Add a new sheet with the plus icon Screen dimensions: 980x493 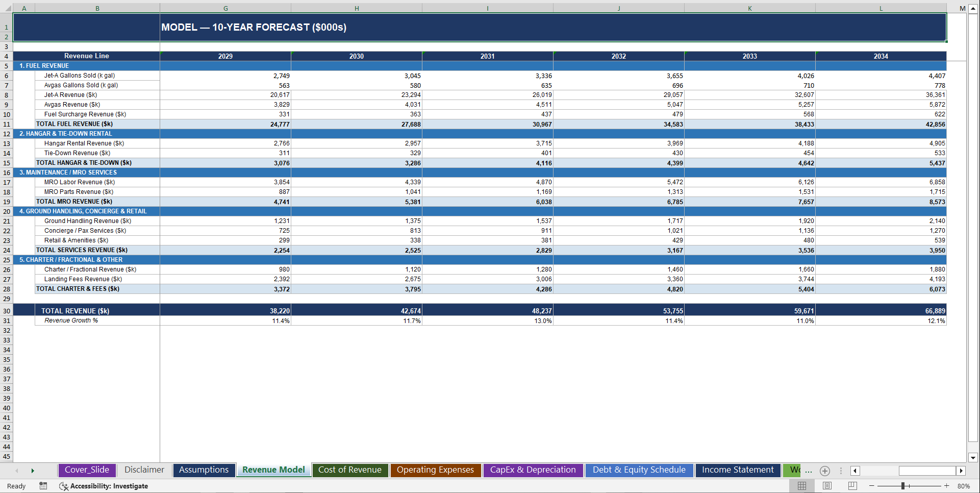pos(825,471)
